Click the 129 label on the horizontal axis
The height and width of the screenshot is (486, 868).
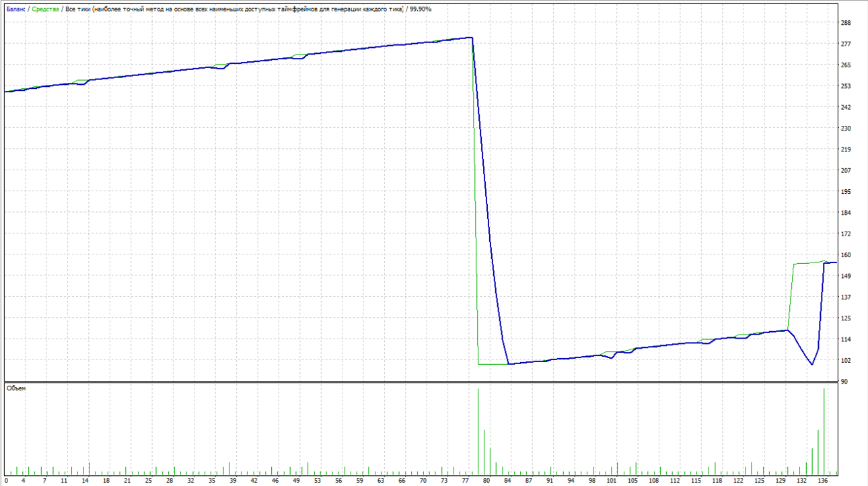coord(781,481)
